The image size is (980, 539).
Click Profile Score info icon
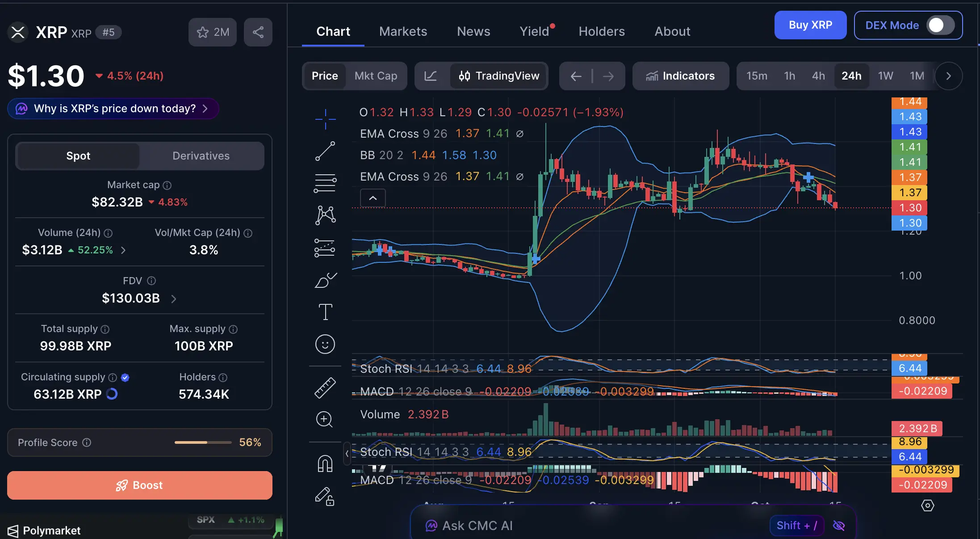[87, 442]
